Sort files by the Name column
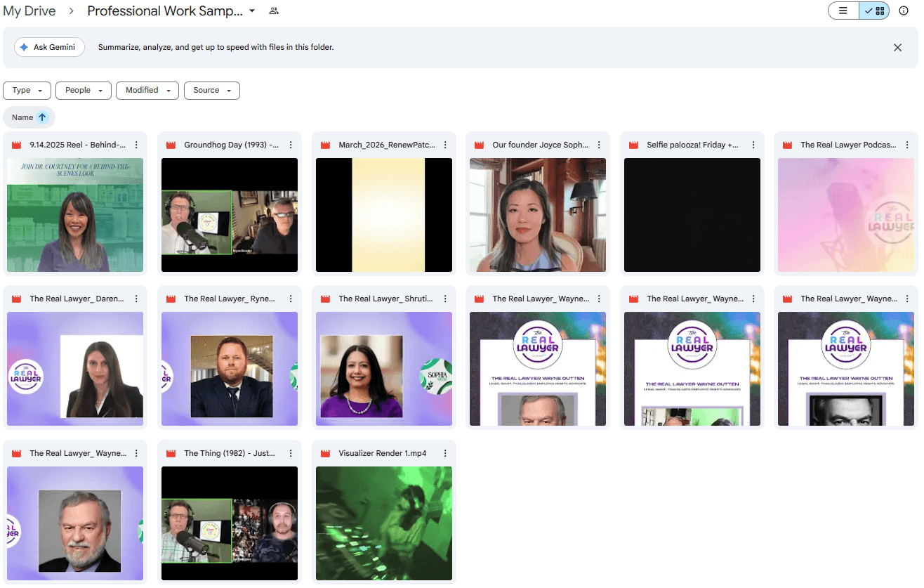 pyautogui.click(x=22, y=117)
